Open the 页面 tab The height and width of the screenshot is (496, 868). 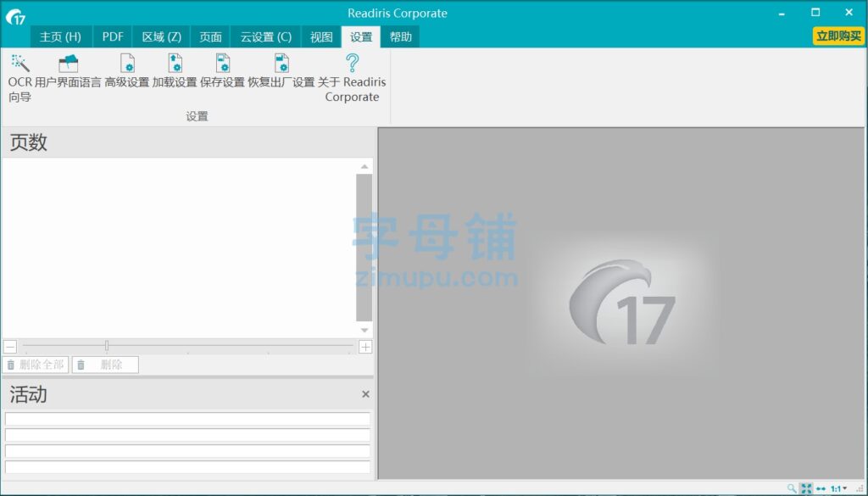pos(210,37)
